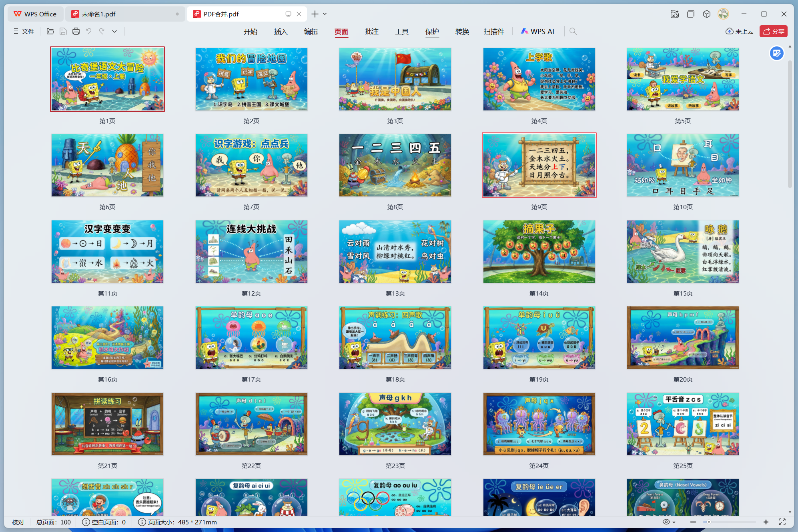The height and width of the screenshot is (532, 798).
Task: Open the 转换 ribbon tab
Action: (x=462, y=31)
